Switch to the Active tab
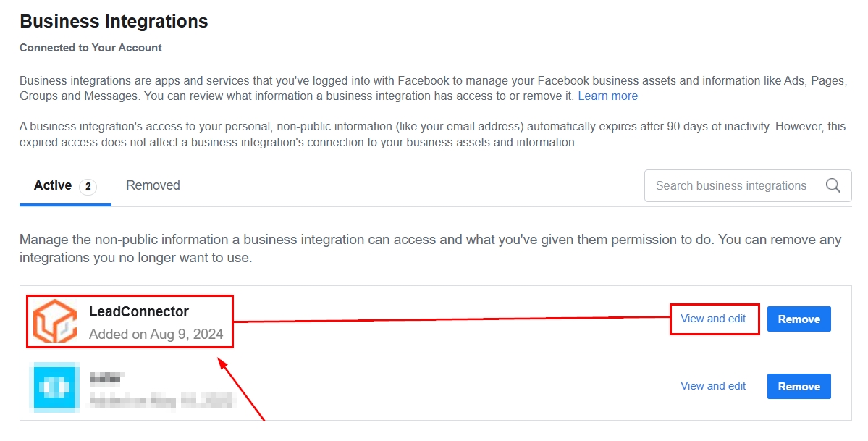The width and height of the screenshot is (868, 441). coord(53,185)
